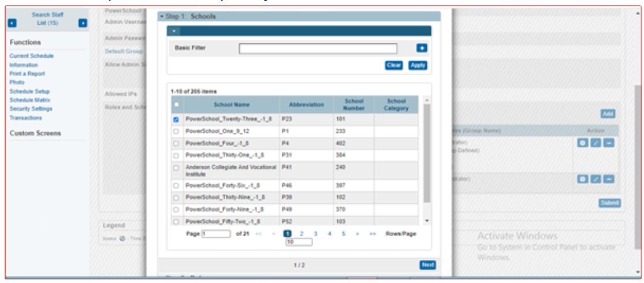
Task: Collapse the Step 1: Schools section
Action: 162,17
